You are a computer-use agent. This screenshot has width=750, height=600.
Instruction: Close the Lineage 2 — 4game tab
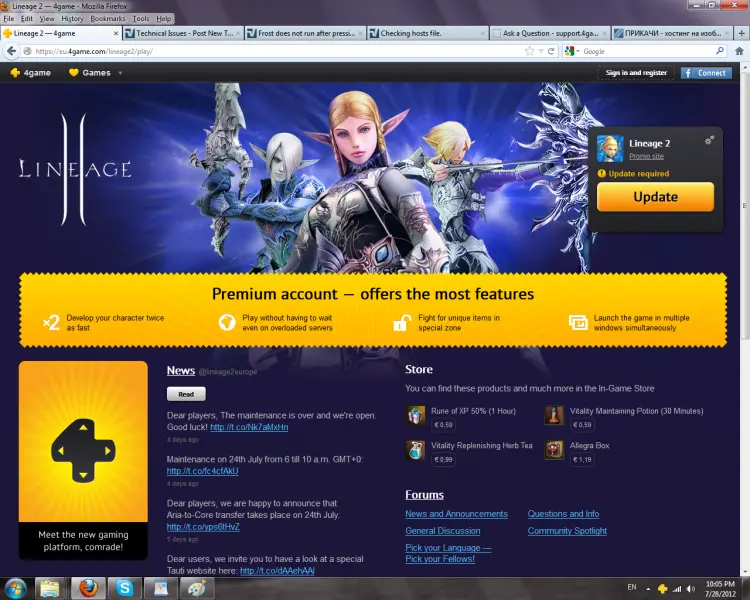tap(116, 33)
